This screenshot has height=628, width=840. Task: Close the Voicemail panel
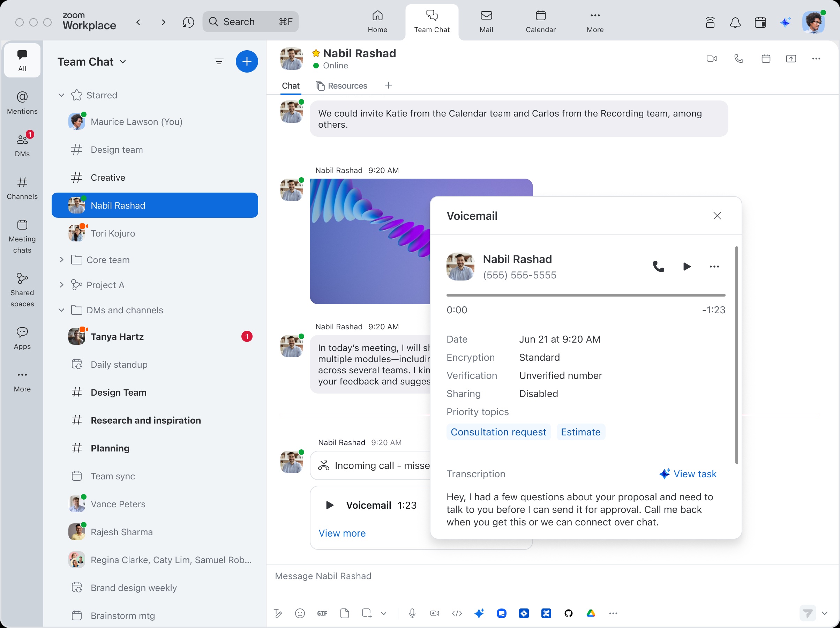(x=717, y=216)
